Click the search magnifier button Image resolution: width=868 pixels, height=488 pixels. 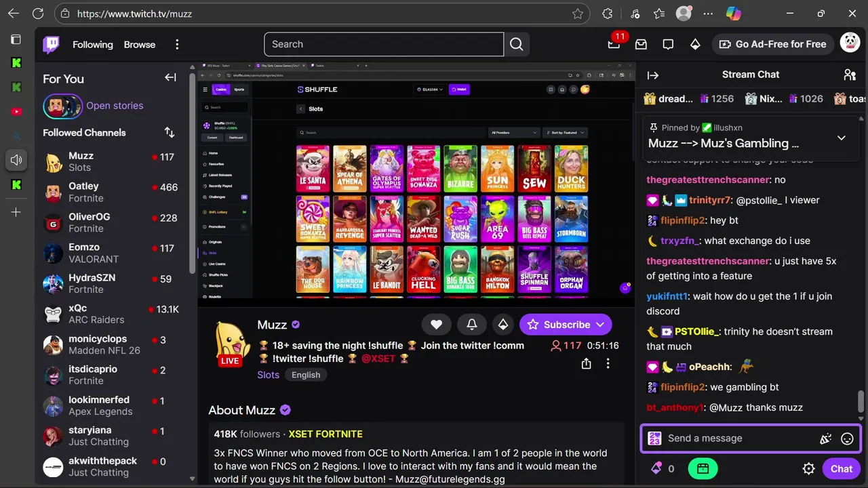coord(517,44)
